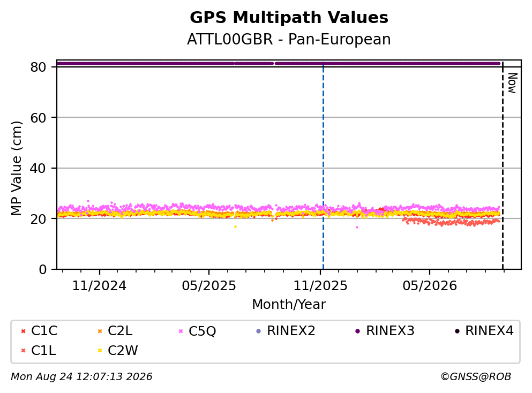Viewport: 532px width, 393px height.
Task: Select the C1C legend label
Action: (44, 331)
